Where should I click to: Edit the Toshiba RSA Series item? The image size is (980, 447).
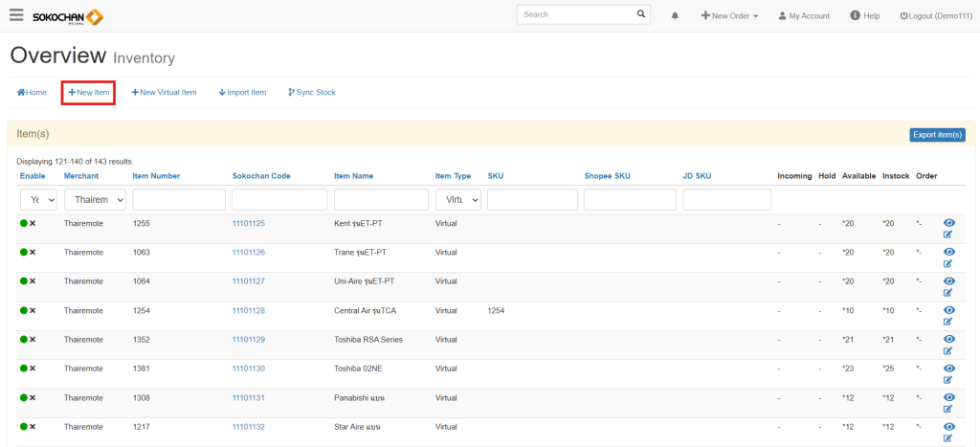pyautogui.click(x=948, y=351)
